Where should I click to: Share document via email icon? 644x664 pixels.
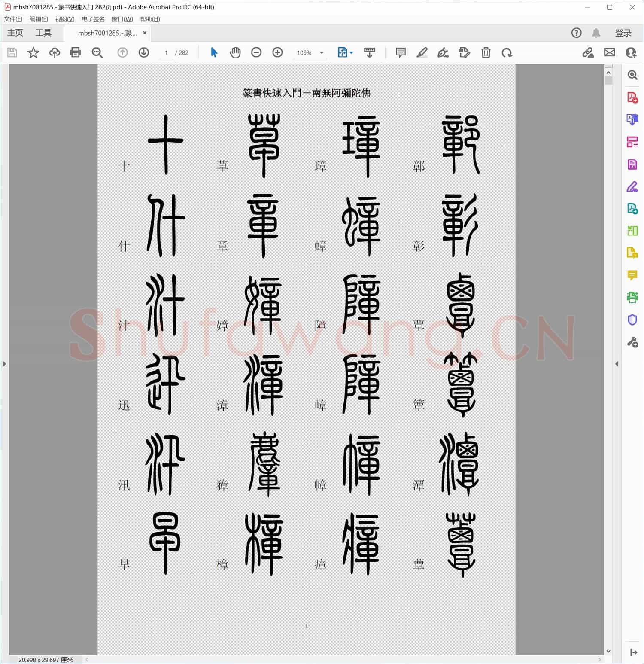tap(610, 52)
